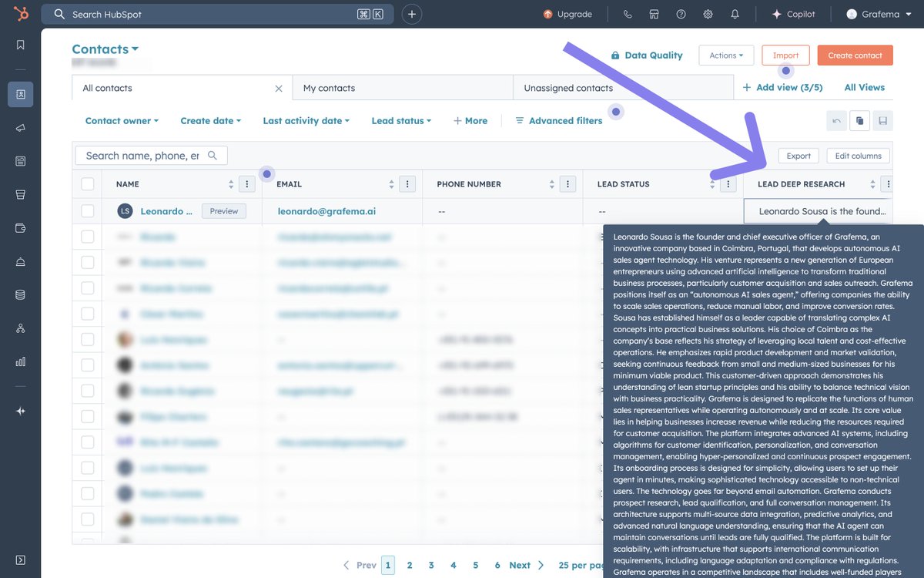Expand the sidebar with bottom arrow icon

coord(21,560)
